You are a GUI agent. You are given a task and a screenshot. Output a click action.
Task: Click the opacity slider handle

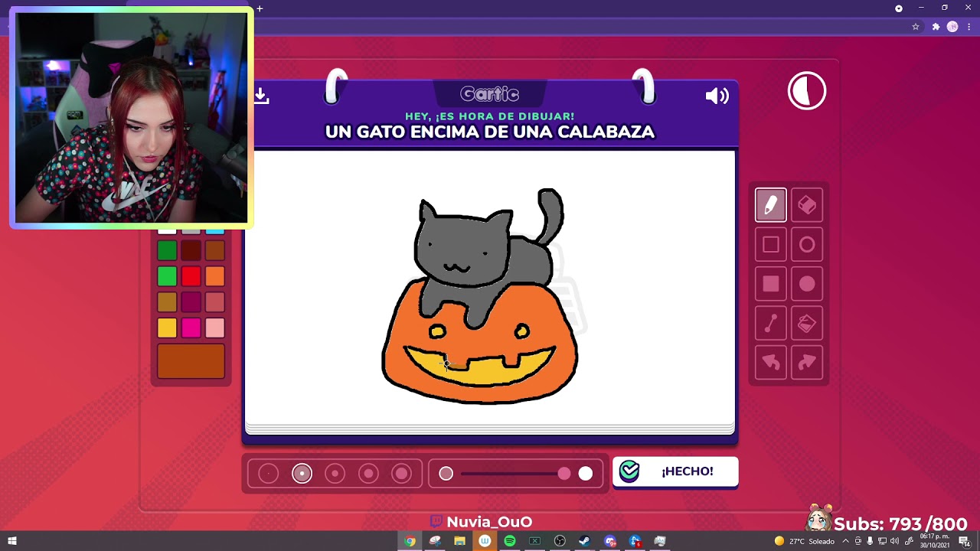pyautogui.click(x=564, y=474)
